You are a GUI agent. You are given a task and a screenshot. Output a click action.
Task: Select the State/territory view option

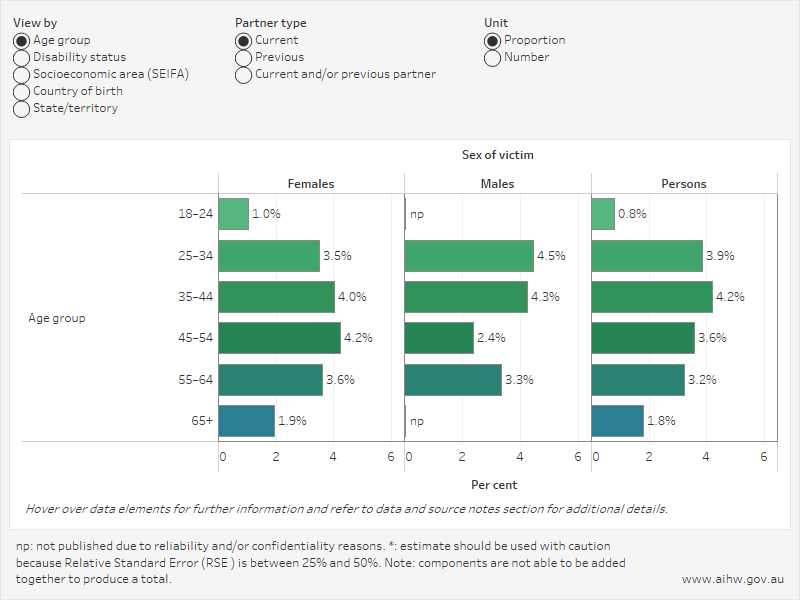tap(21, 107)
